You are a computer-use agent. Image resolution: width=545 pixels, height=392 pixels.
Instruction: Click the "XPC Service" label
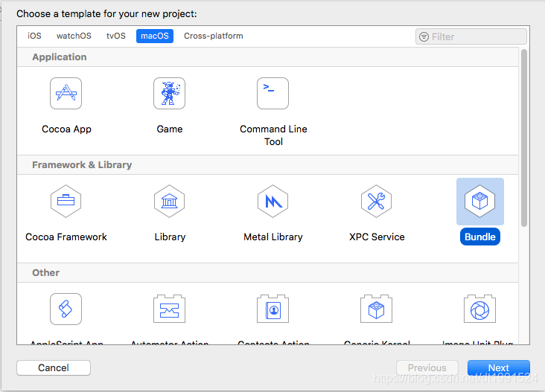pos(377,237)
